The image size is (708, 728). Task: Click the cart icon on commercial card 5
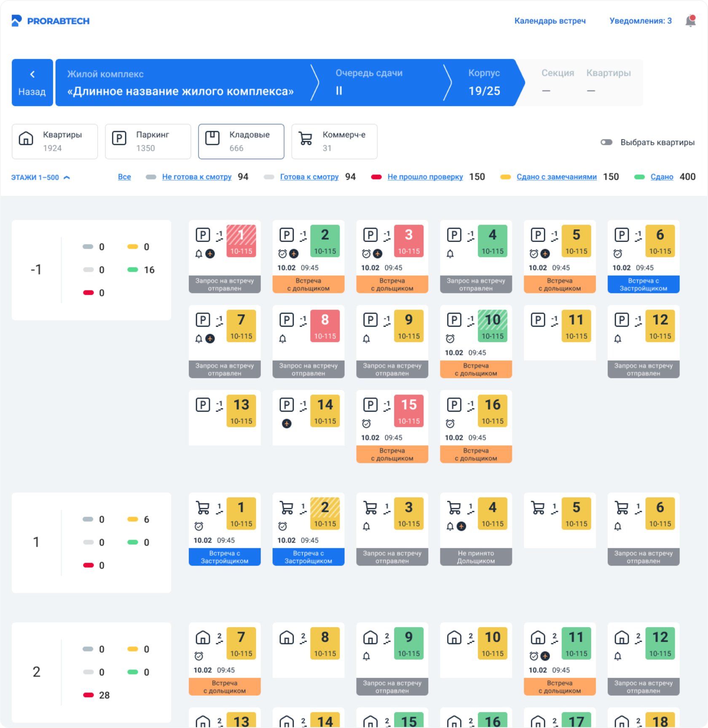(x=538, y=508)
